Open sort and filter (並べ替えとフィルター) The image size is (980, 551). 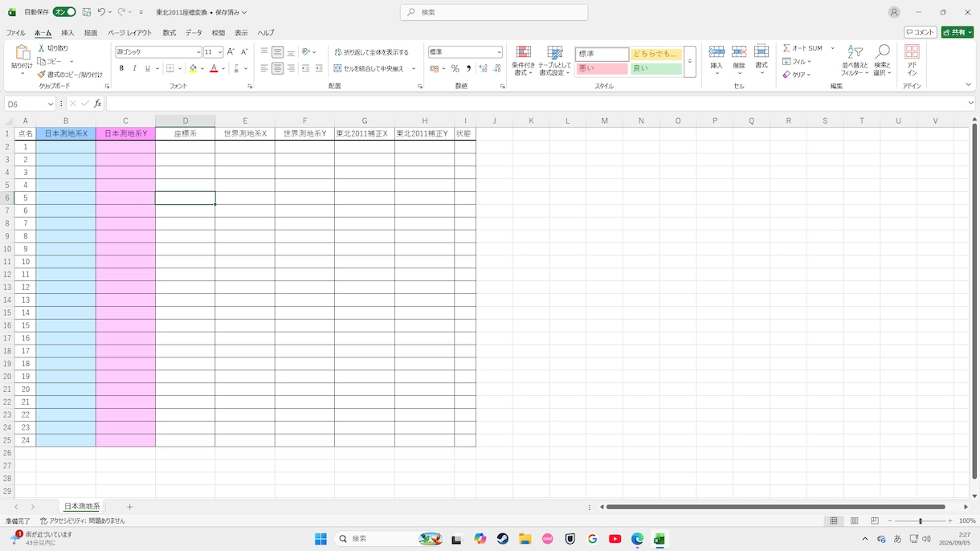(855, 61)
